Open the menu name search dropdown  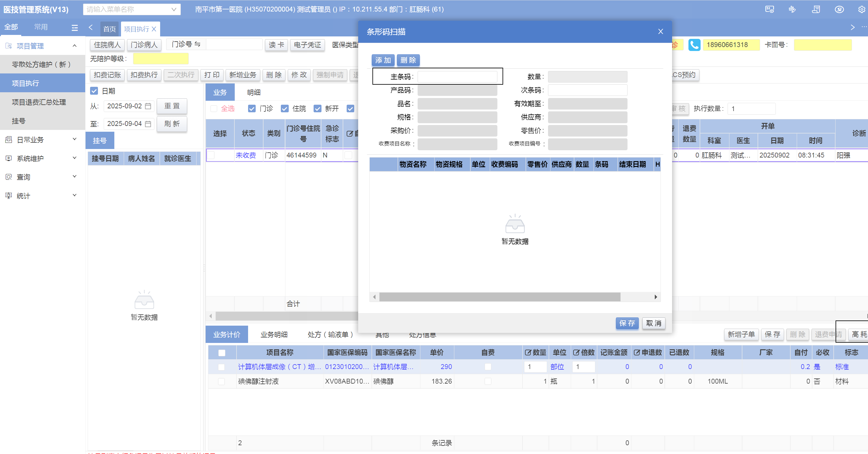[x=132, y=9]
